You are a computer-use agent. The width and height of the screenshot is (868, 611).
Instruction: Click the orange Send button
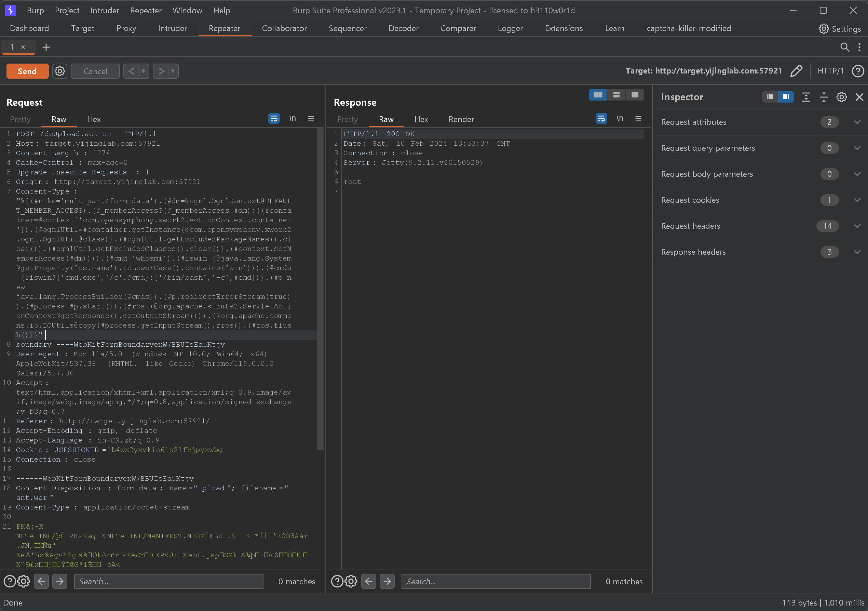[27, 71]
